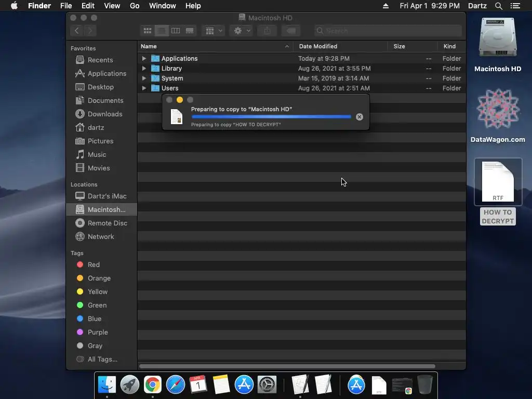Switch Finder to list view

pyautogui.click(x=162, y=31)
